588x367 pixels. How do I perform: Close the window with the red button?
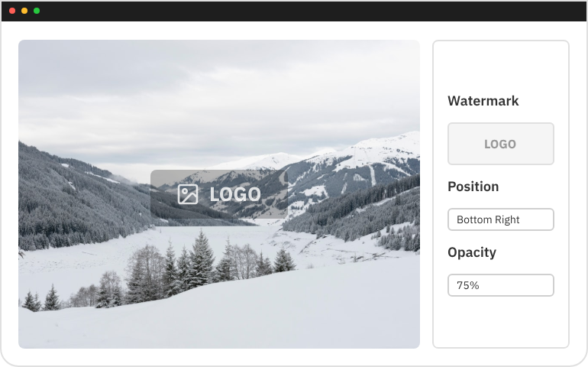12,11
